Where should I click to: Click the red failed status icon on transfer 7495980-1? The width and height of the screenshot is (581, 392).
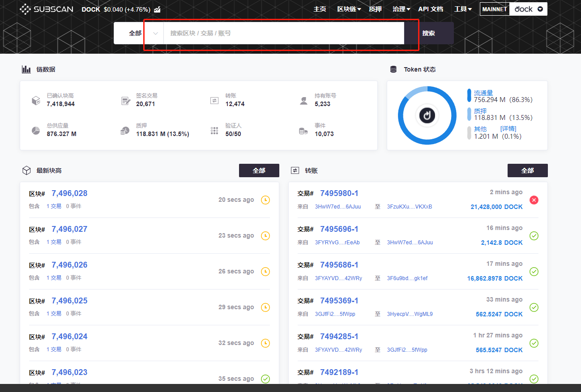point(534,200)
